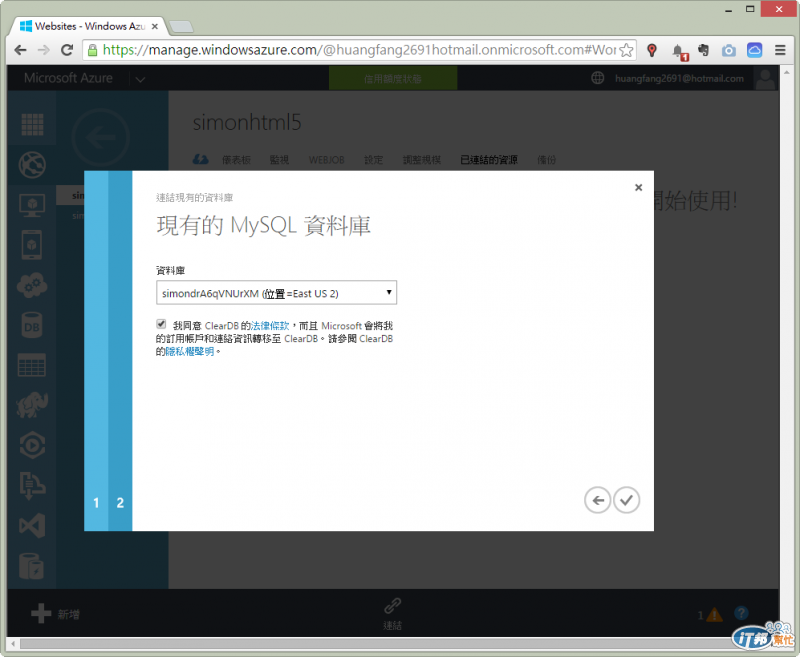800x657 pixels.
Task: Switch to the 調整規模 tab
Action: click(x=421, y=160)
